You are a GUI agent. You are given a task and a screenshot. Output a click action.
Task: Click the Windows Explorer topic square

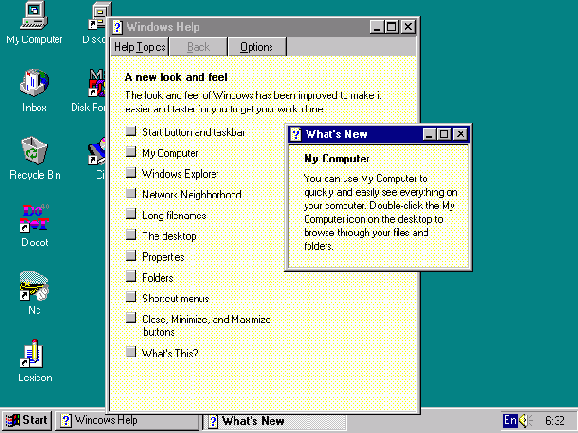tap(131, 172)
